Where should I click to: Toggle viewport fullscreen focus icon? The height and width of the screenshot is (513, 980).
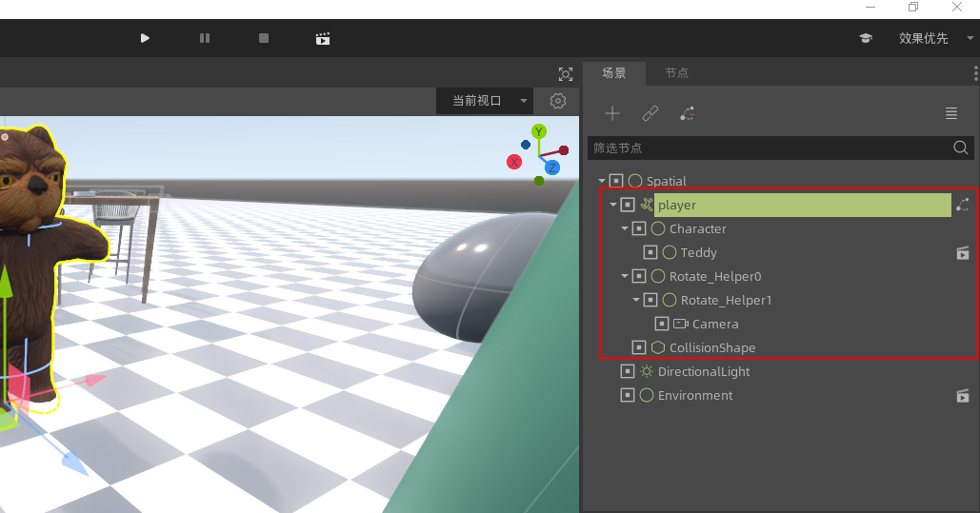566,74
